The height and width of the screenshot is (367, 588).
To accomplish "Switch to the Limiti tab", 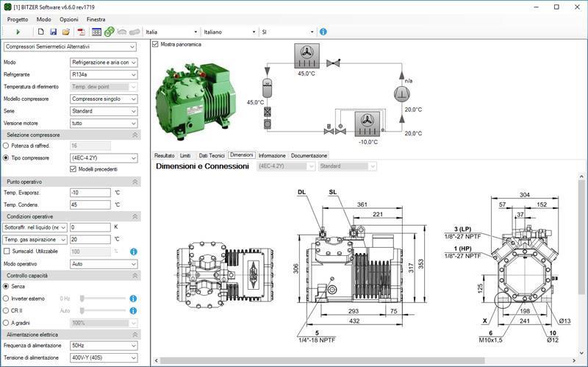I will click(x=185, y=155).
